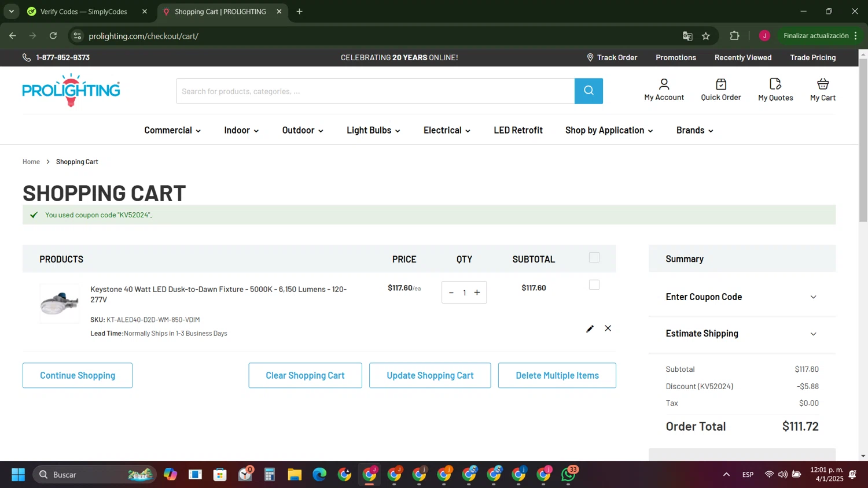View site information icon in address bar

click(77, 36)
